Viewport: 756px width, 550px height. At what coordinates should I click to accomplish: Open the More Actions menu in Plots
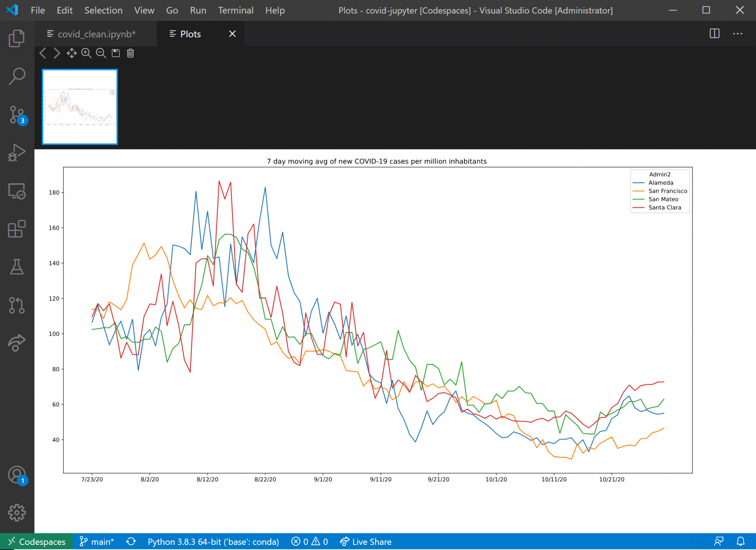click(738, 34)
